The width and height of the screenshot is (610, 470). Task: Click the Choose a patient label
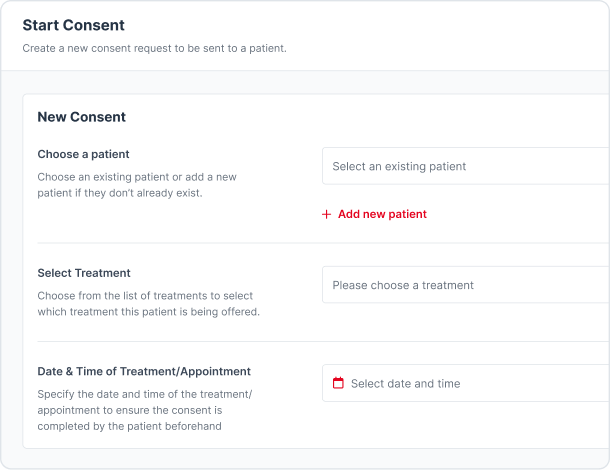click(x=83, y=154)
